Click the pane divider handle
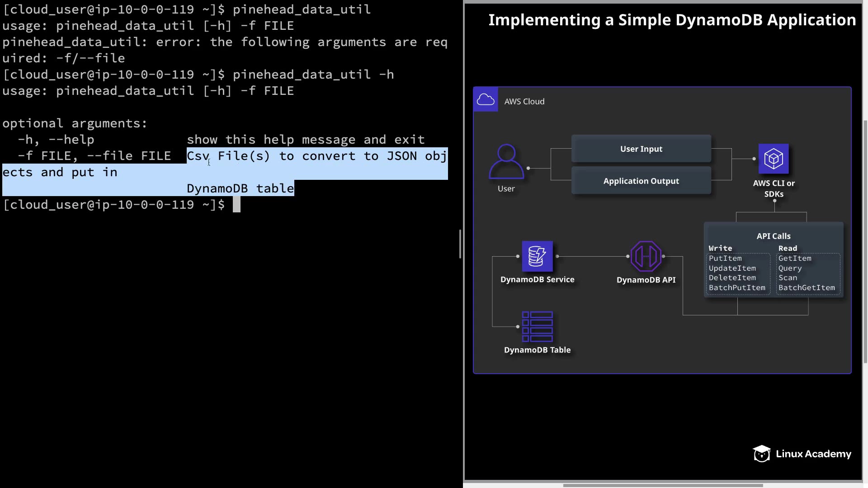This screenshot has height=488, width=868. [x=460, y=244]
